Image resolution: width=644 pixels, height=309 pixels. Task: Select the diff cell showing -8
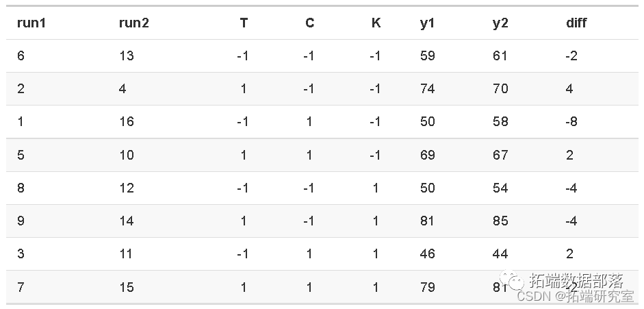coord(571,121)
